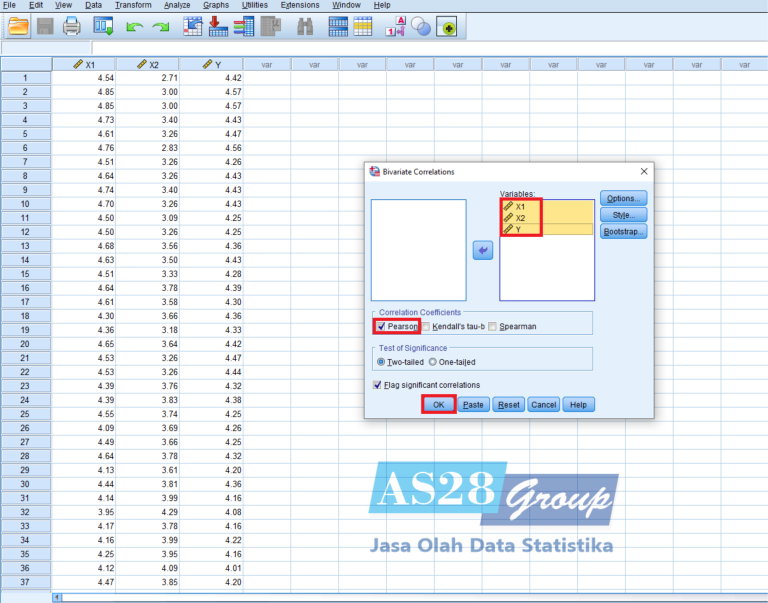Viewport: 768px width, 603px height.
Task: Open the Graphs menu
Action: point(215,5)
